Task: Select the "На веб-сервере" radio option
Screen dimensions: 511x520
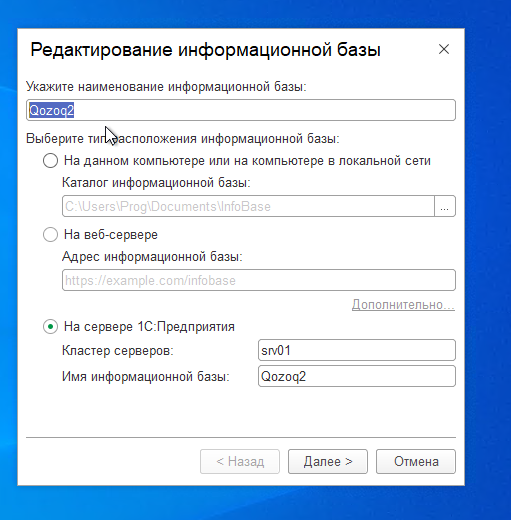Action: tap(50, 235)
